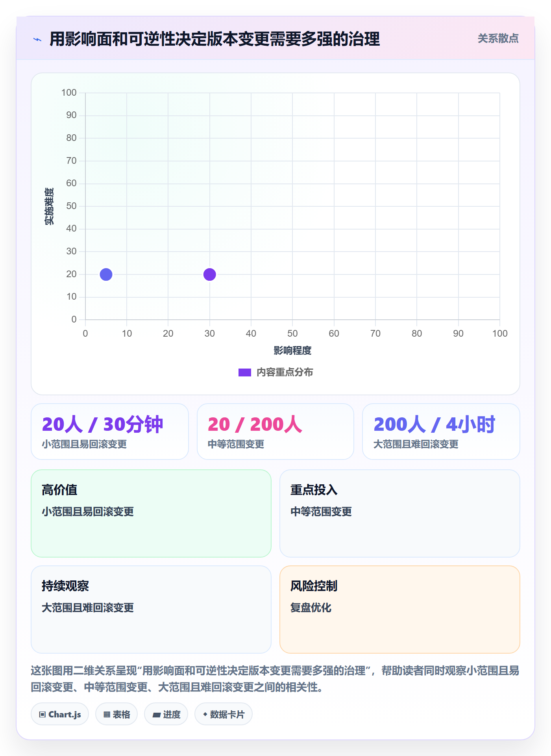Open the 表格 tag chip
The height and width of the screenshot is (756, 551).
(x=116, y=714)
